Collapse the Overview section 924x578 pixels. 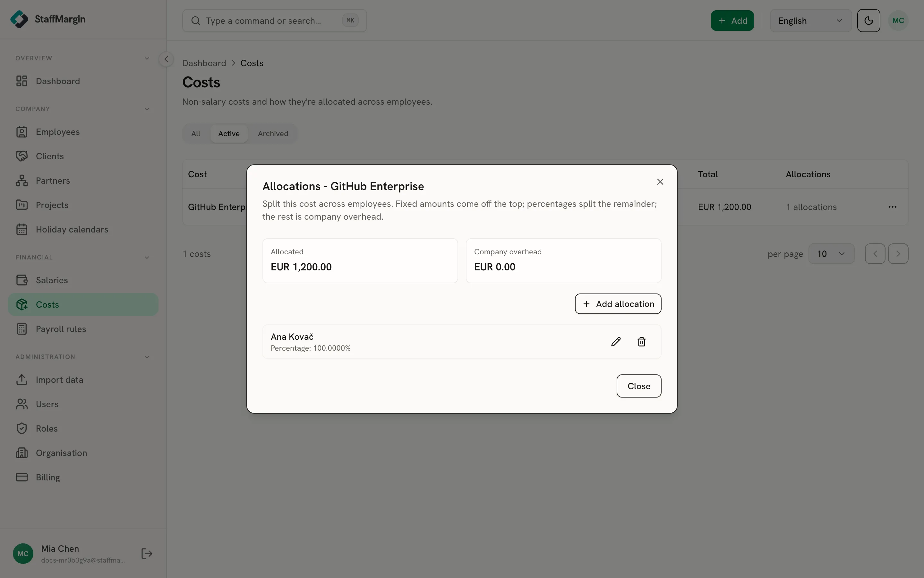147,58
